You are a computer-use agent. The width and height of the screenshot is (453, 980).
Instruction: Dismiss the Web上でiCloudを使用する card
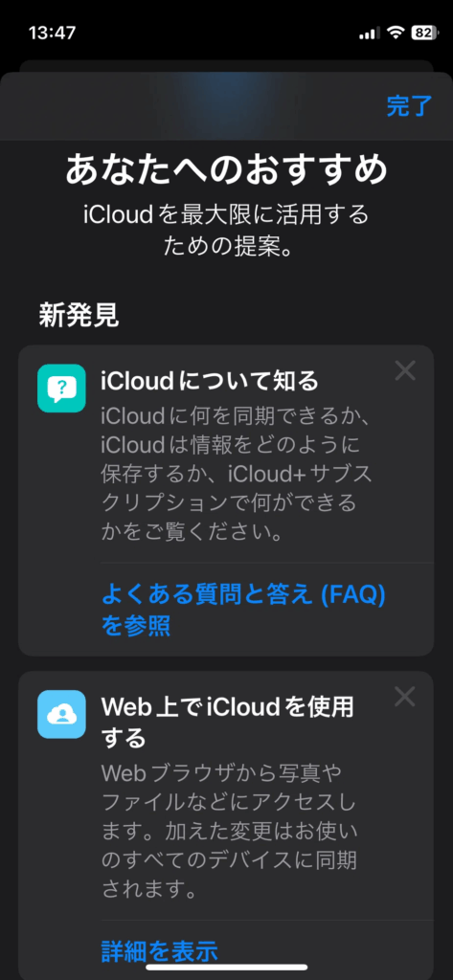pos(405,697)
